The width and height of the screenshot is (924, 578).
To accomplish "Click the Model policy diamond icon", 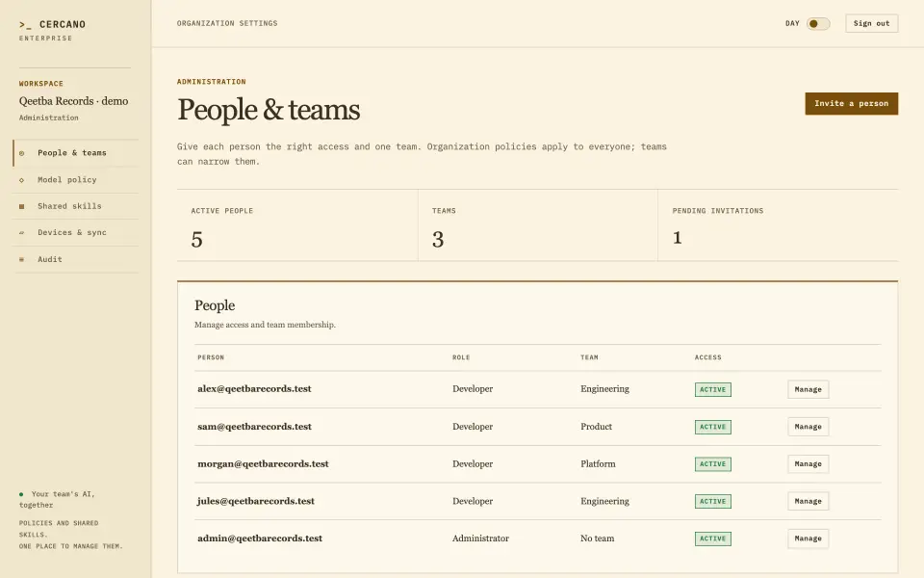I will [x=22, y=180].
